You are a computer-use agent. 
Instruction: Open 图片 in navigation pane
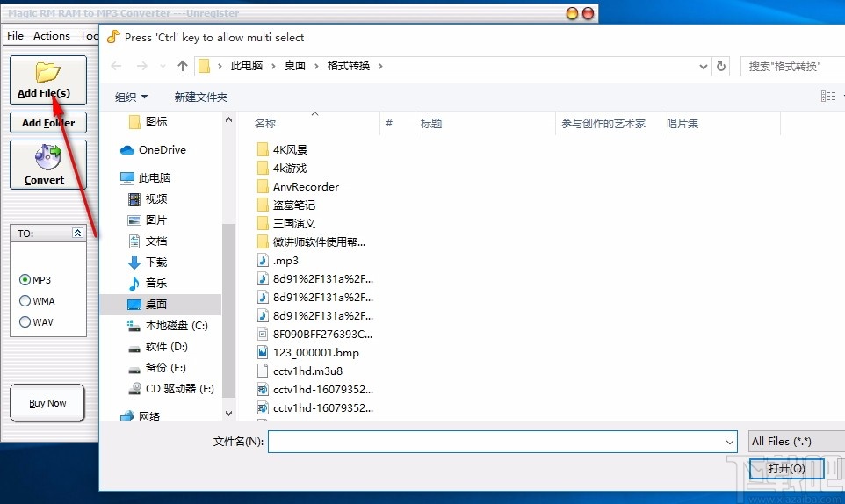(148, 220)
